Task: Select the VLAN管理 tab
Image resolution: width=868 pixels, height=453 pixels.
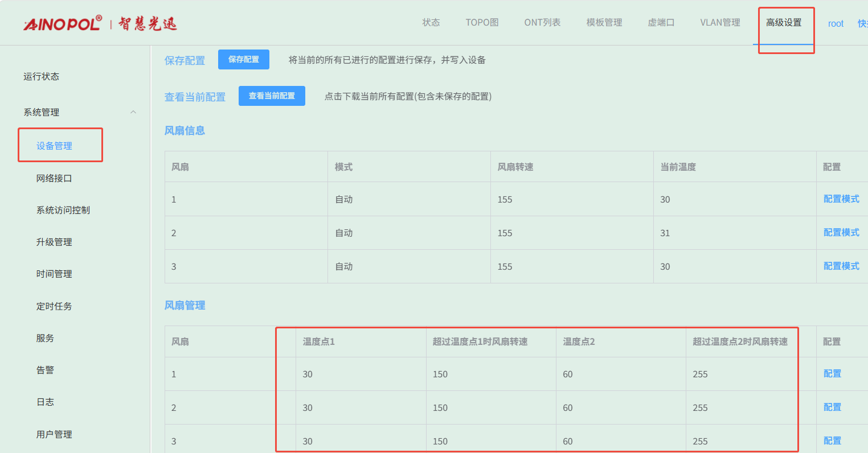Action: [x=720, y=23]
